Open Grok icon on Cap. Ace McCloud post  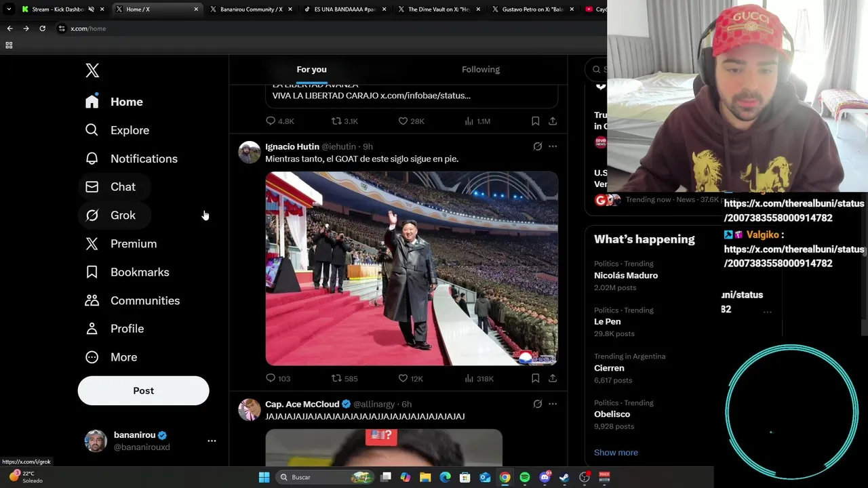(537, 404)
